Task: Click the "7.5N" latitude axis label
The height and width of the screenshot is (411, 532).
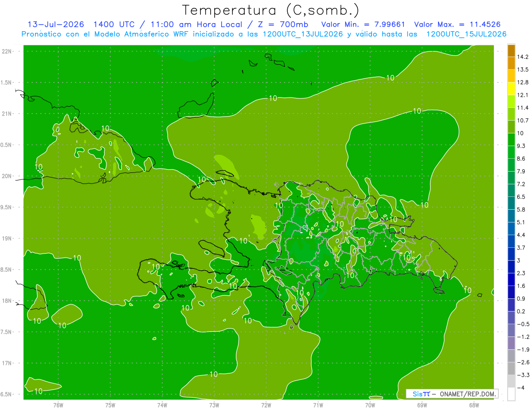Action: coord(6,332)
